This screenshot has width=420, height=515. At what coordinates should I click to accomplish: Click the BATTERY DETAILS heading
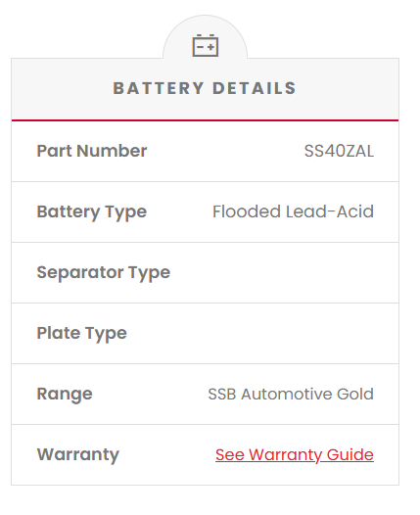[x=205, y=88]
